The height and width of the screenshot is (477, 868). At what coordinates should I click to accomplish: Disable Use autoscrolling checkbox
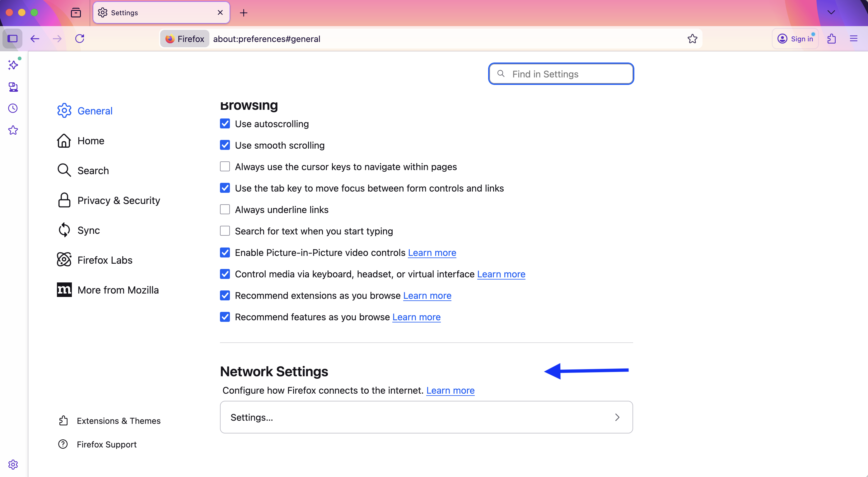(x=225, y=124)
